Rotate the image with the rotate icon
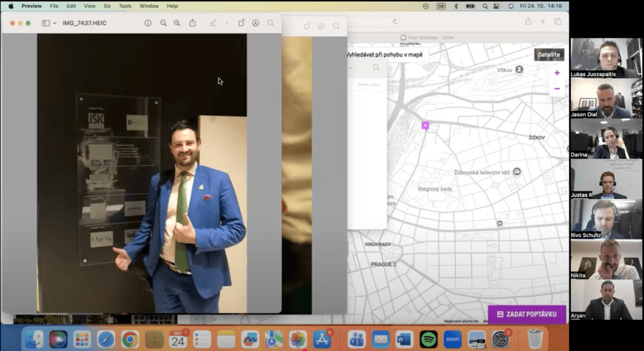644x351 pixels. (241, 23)
